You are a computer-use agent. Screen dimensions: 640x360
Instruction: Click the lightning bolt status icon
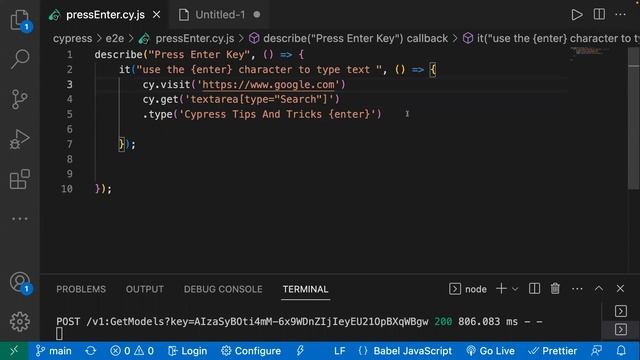point(300,351)
